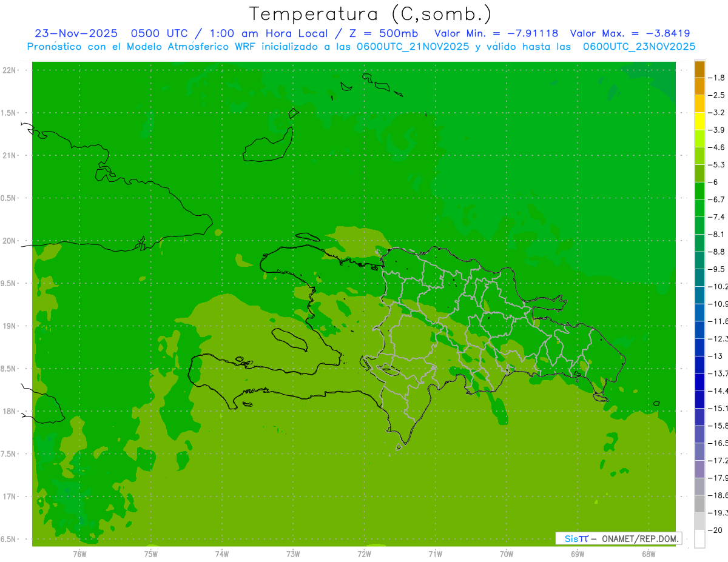Click the '-2.5' colorbar value
The height and width of the screenshot is (562, 728).
[717, 95]
